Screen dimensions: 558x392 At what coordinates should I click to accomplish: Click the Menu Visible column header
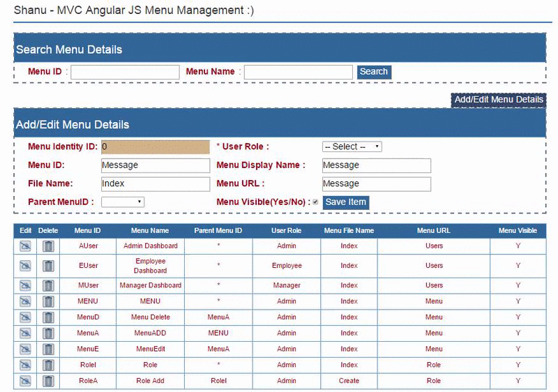point(518,230)
